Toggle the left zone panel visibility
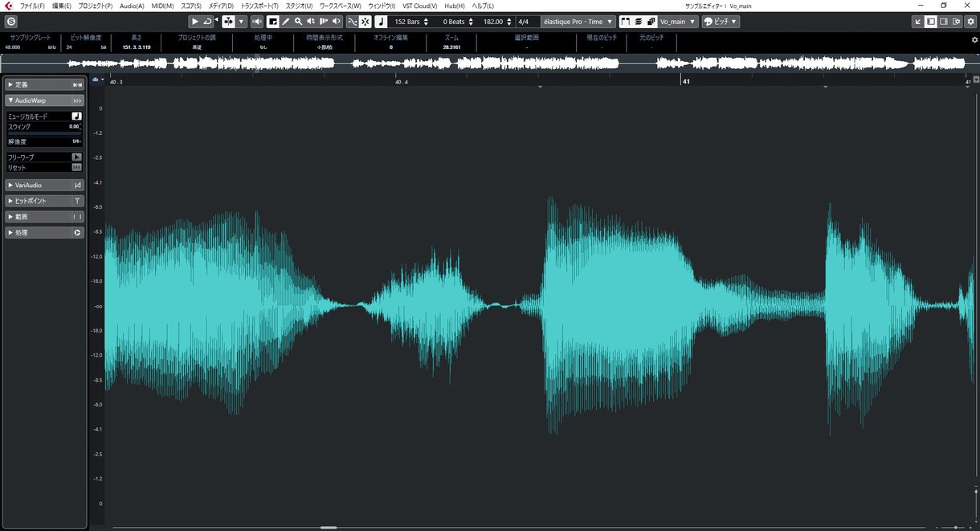Image resolution: width=980 pixels, height=531 pixels. click(x=931, y=22)
